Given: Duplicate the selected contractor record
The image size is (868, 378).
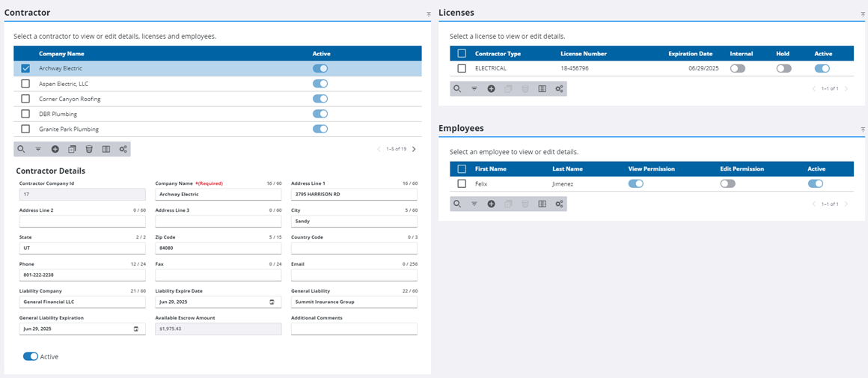Looking at the screenshot, I should (x=72, y=149).
